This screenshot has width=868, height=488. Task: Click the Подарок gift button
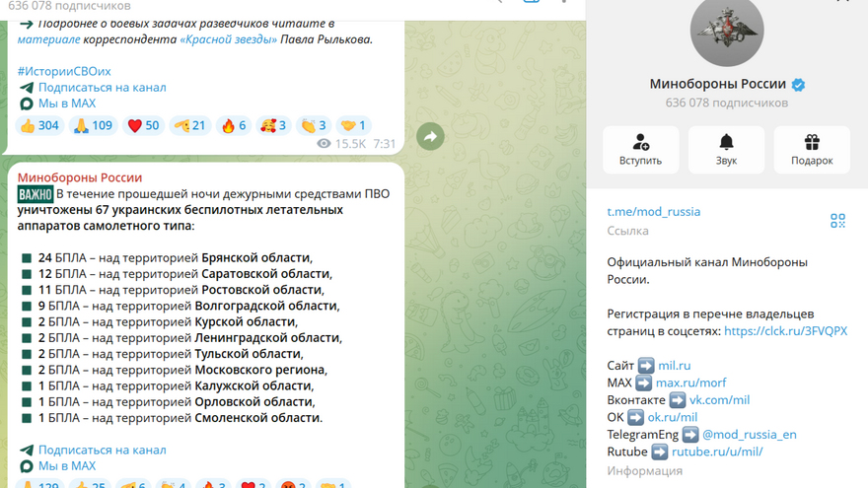pos(812,150)
